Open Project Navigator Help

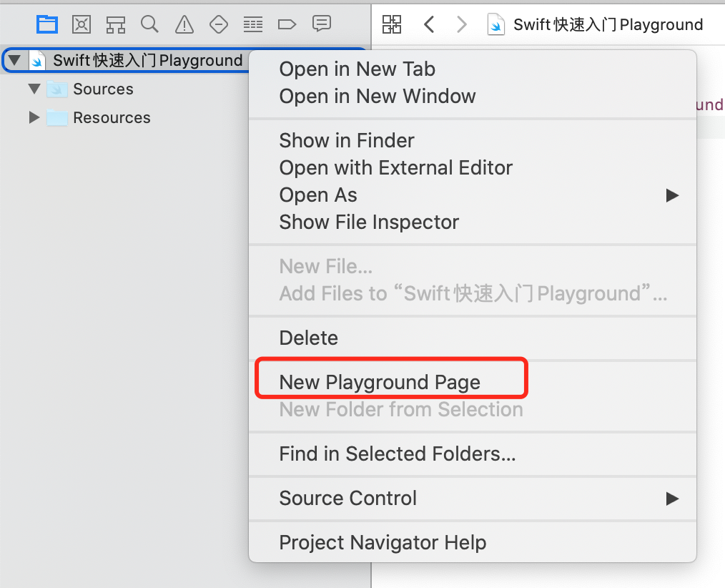click(383, 542)
